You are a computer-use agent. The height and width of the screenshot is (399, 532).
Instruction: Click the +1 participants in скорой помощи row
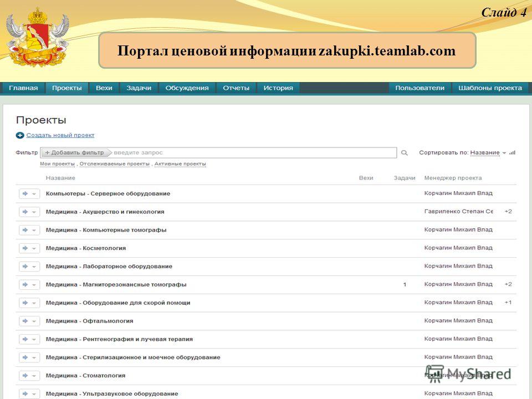508,303
